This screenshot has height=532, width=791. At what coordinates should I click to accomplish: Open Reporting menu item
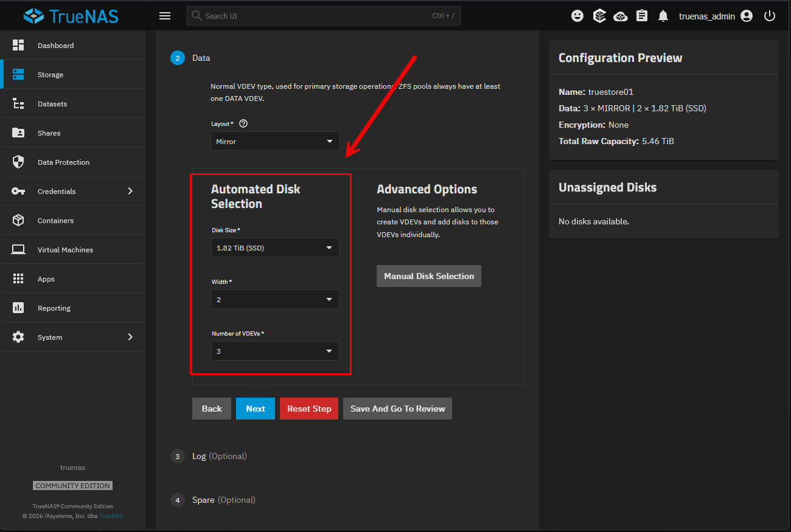click(x=73, y=308)
